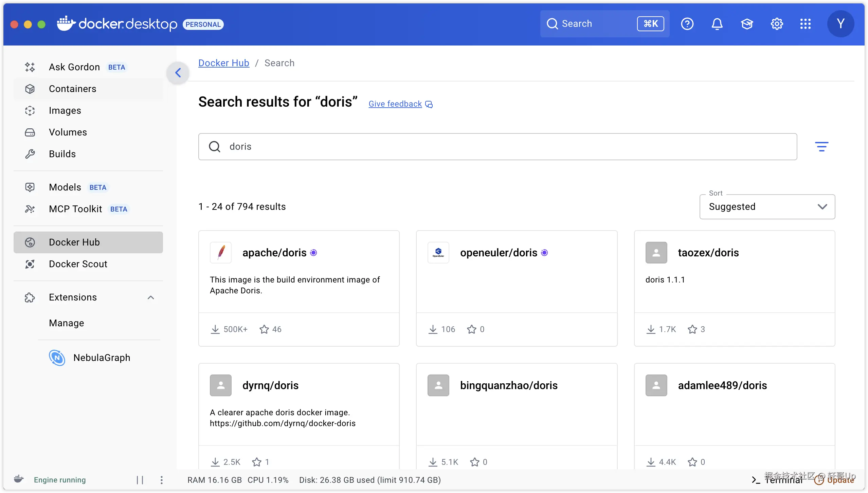The image size is (868, 493).
Task: Click the help question mark icon
Action: pos(687,24)
